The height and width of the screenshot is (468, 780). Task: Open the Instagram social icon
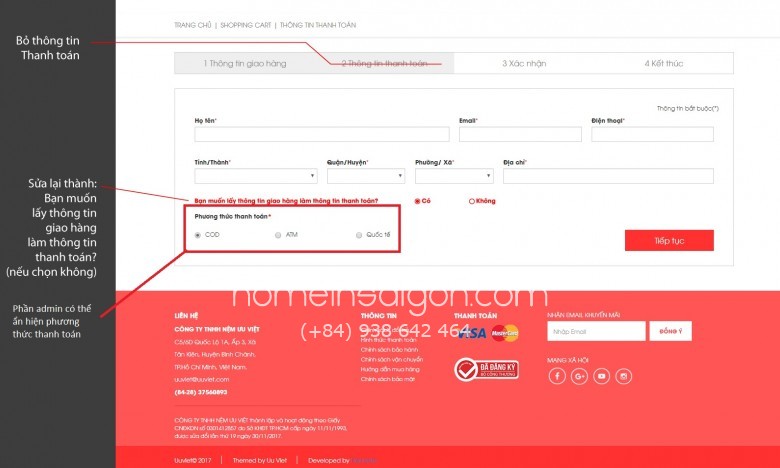pos(624,376)
